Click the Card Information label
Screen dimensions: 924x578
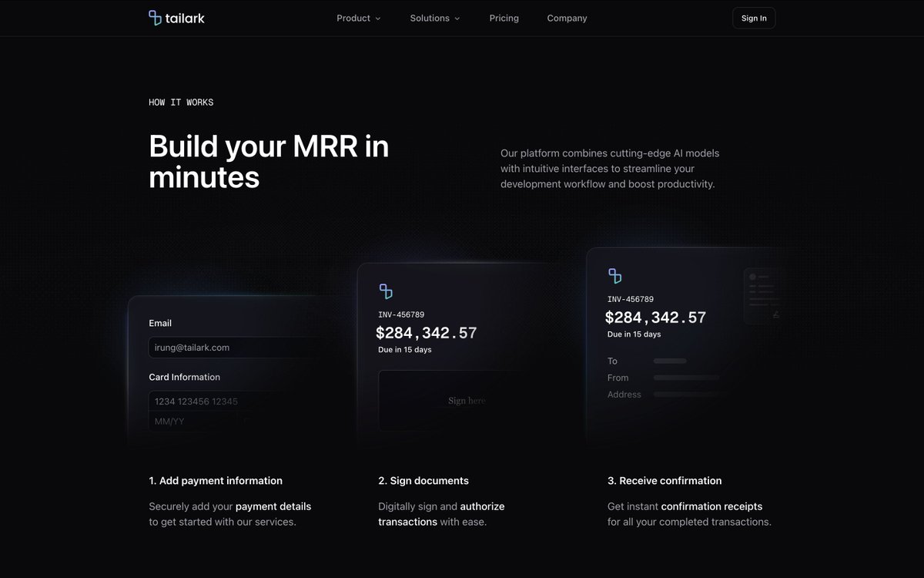point(185,377)
